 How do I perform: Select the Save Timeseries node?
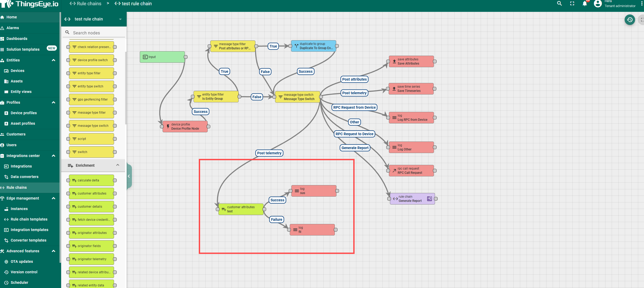(x=411, y=89)
